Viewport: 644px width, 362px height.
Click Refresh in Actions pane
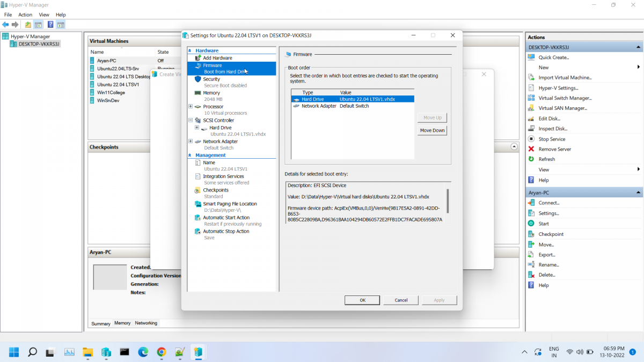546,159
